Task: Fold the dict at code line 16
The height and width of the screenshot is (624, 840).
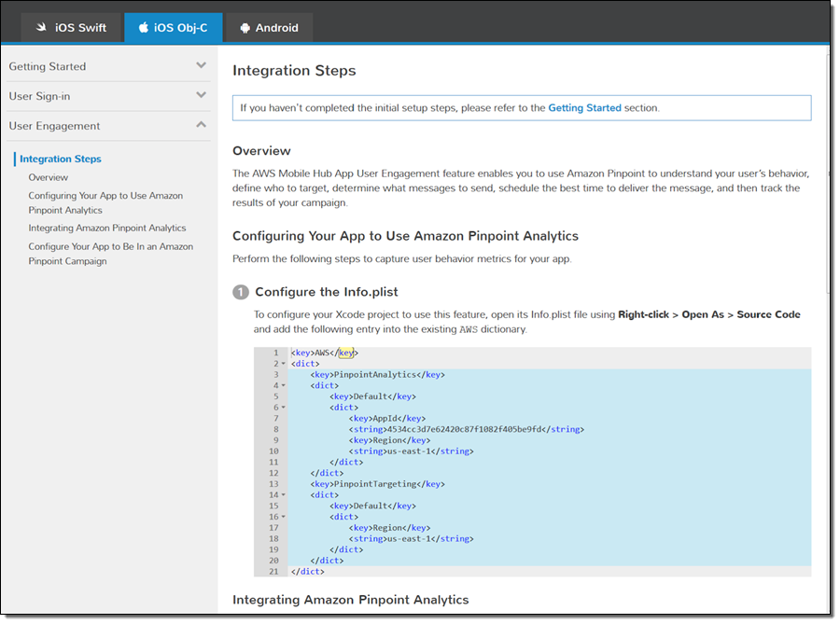Action: (283, 517)
